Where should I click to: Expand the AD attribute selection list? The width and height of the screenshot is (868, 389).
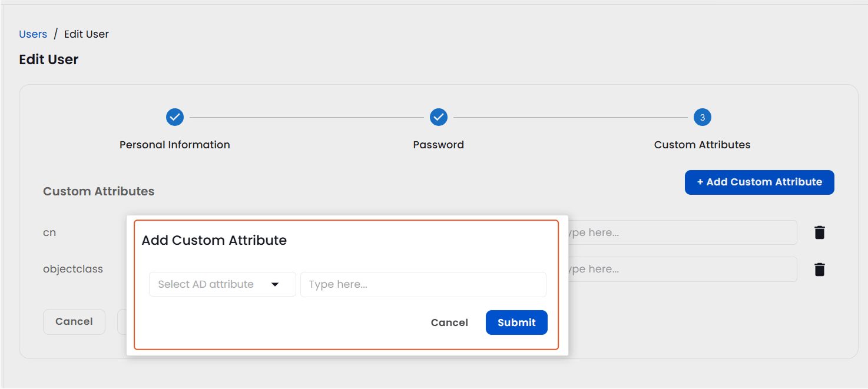pos(222,284)
